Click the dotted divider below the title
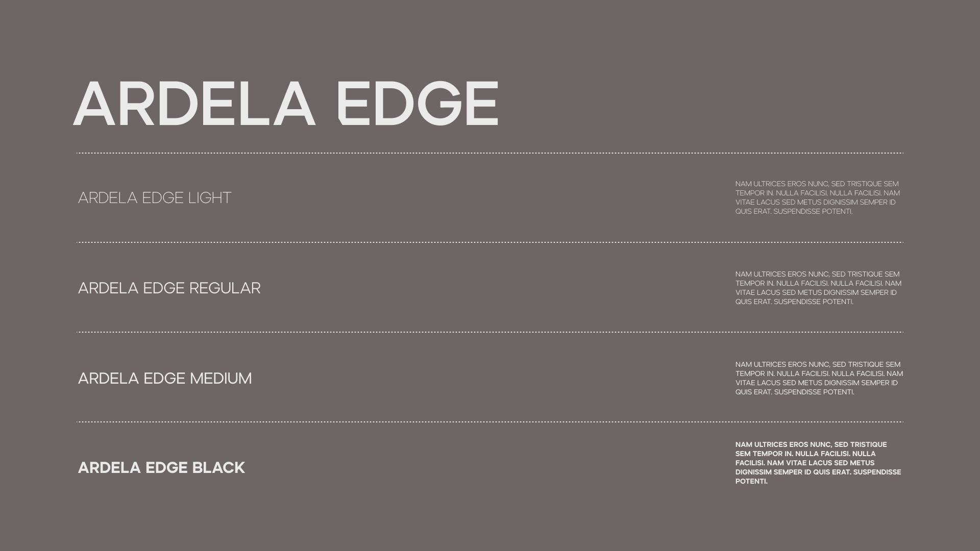The width and height of the screenshot is (980, 551). click(490, 153)
